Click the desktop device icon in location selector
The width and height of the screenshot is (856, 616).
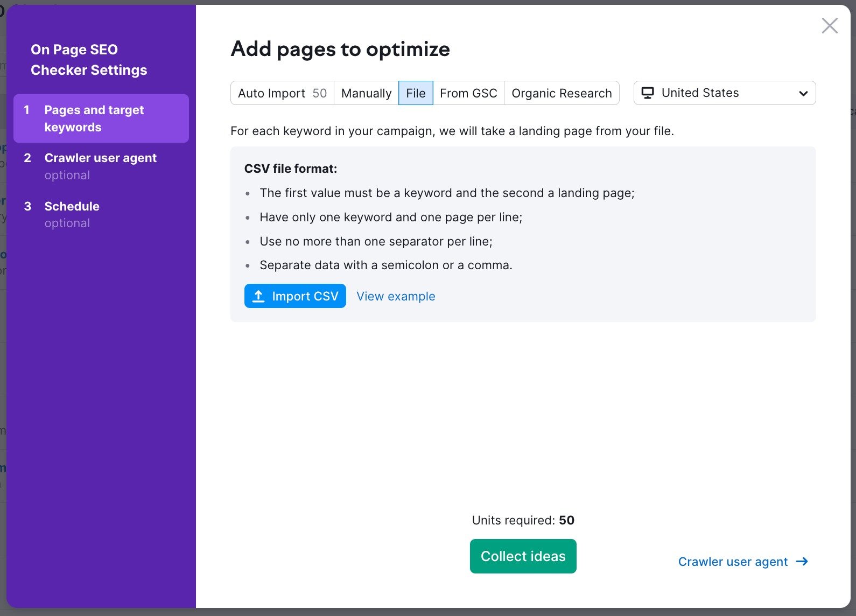[x=648, y=93]
